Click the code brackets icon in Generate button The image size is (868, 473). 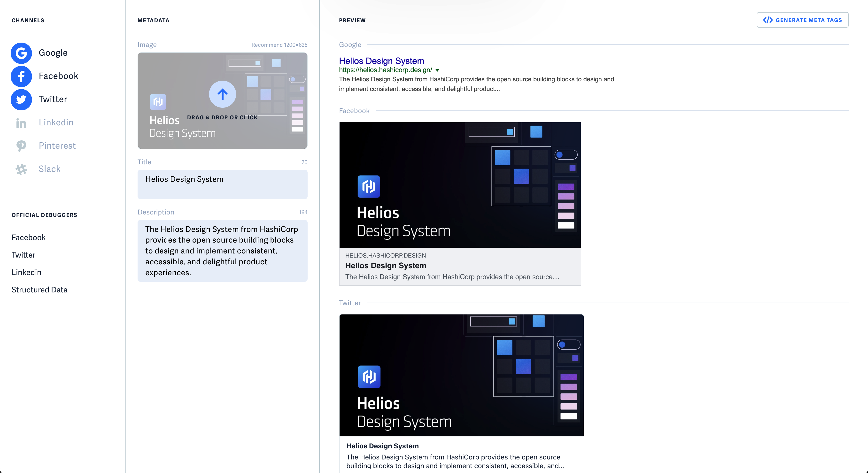coord(767,20)
